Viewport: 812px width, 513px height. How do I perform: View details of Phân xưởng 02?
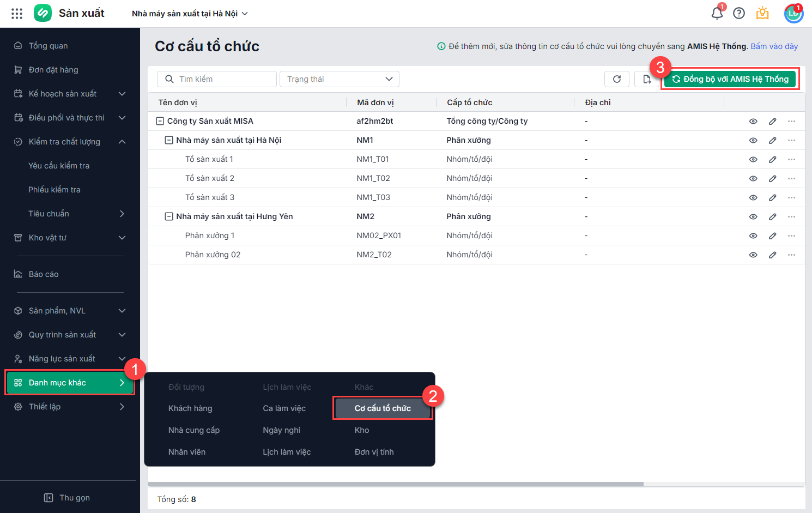(x=753, y=255)
